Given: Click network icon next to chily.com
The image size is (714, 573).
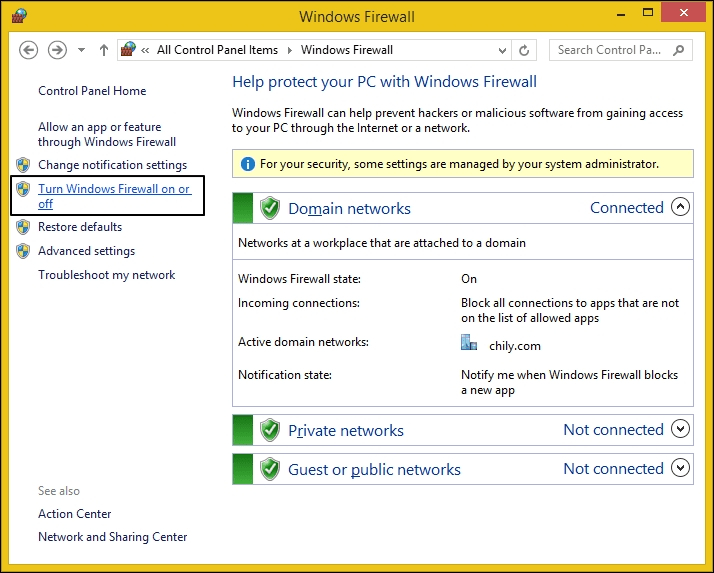Looking at the screenshot, I should (469, 343).
